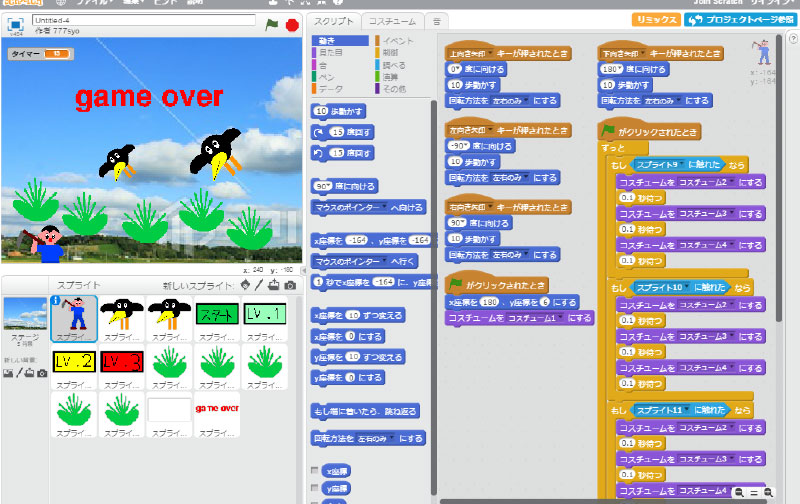Take a new backdrop with the camera
The height and width of the screenshot is (504, 800).
tap(42, 373)
